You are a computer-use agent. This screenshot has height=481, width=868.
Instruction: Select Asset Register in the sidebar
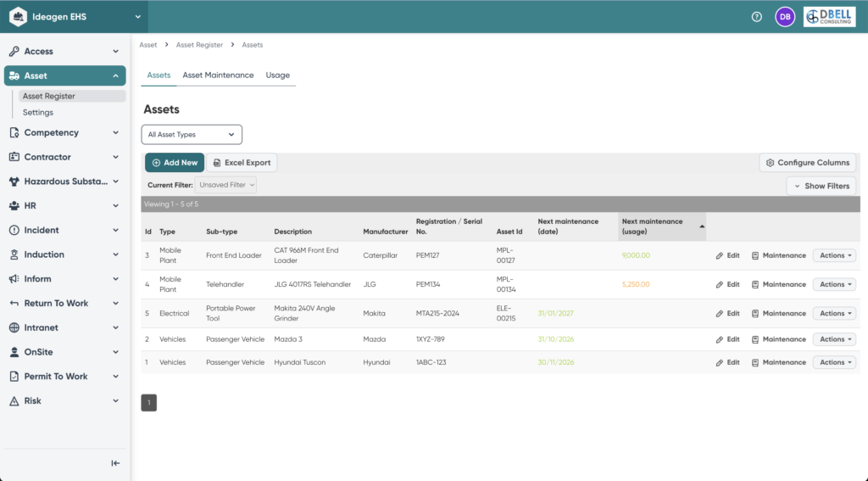tap(71, 96)
